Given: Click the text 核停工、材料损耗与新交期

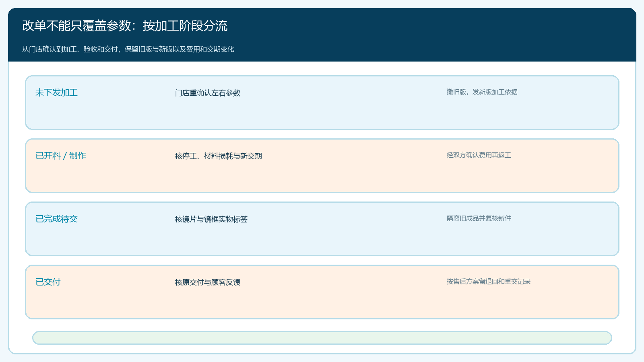Looking at the screenshot, I should click(219, 156).
